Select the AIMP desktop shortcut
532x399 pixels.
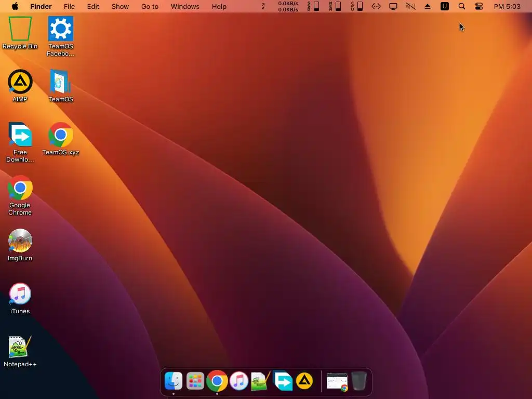[x=20, y=86]
